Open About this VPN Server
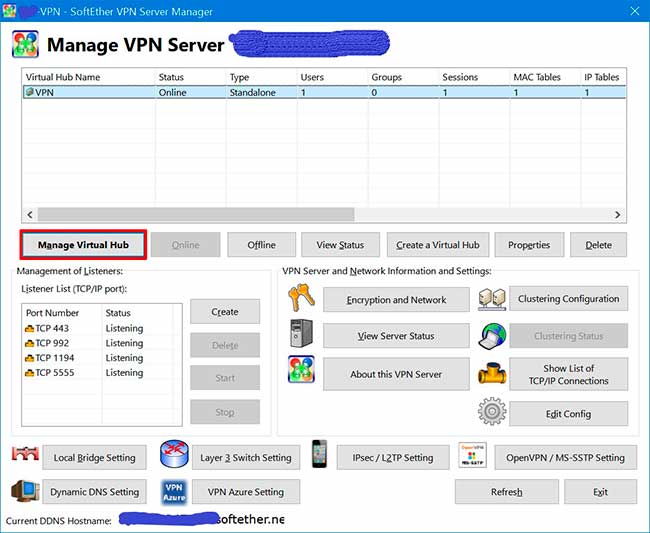650x533 pixels. pyautogui.click(x=396, y=374)
